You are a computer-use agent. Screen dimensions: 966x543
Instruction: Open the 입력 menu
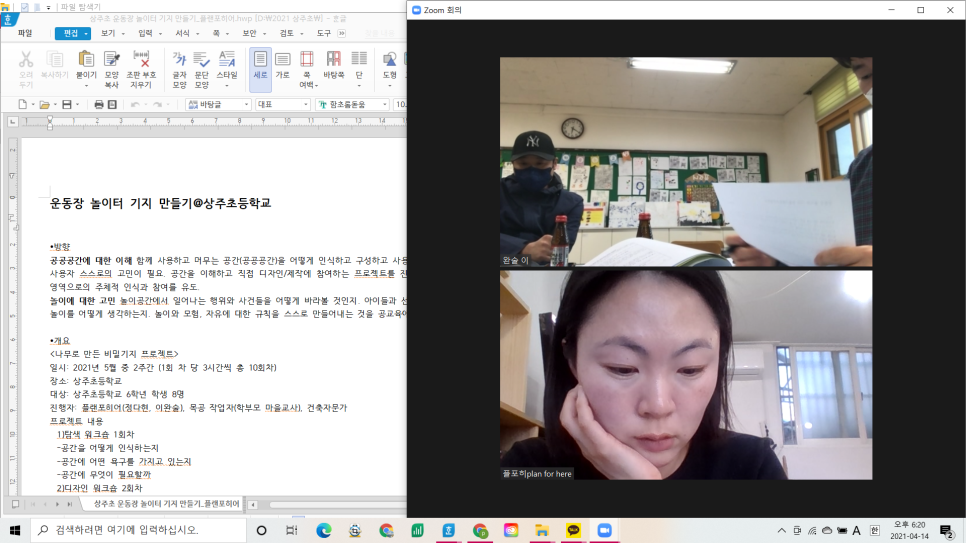[145, 33]
